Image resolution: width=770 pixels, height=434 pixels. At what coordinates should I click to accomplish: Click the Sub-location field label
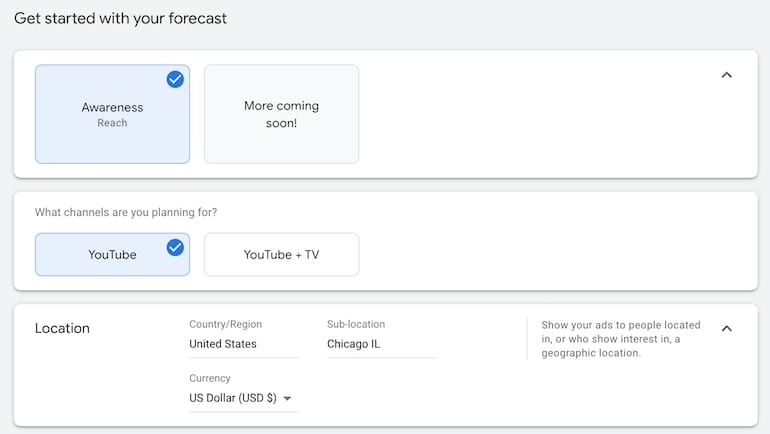pyautogui.click(x=356, y=324)
